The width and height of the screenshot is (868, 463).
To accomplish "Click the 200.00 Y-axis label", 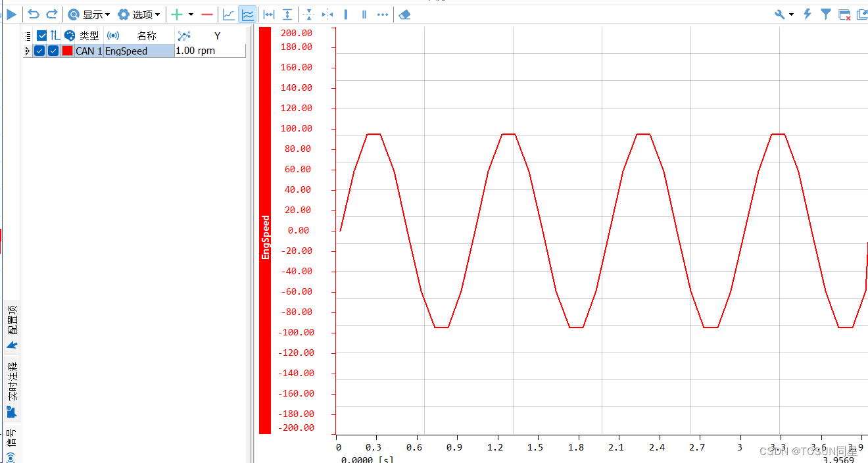I will click(x=297, y=33).
